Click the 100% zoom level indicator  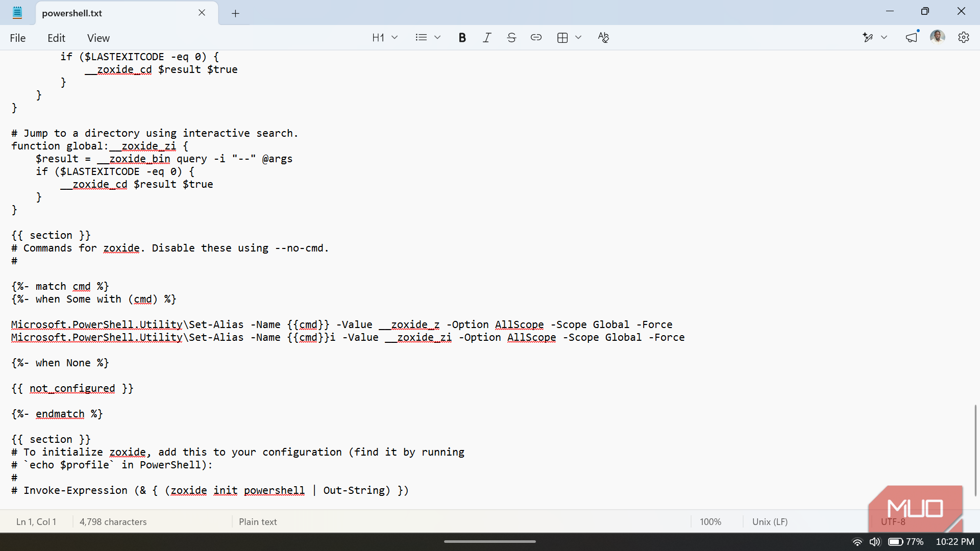(x=710, y=522)
